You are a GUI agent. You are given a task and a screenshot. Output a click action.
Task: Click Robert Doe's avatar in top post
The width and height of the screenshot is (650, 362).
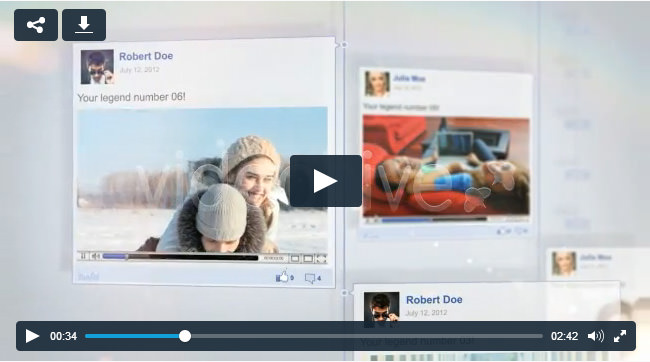coord(97,67)
